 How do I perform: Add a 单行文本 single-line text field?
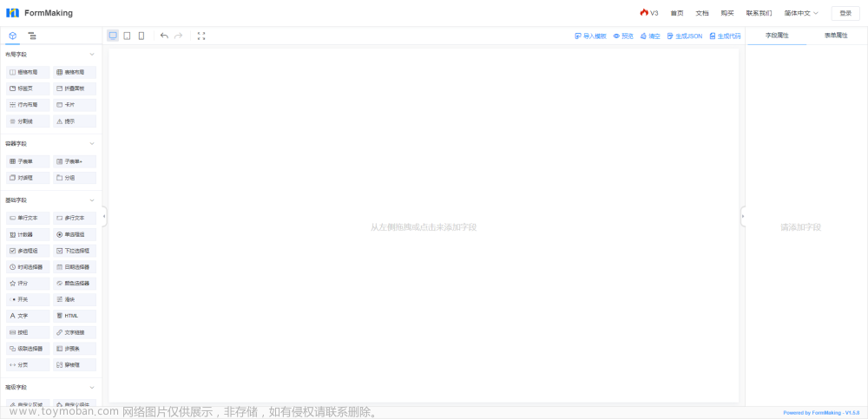click(28, 218)
